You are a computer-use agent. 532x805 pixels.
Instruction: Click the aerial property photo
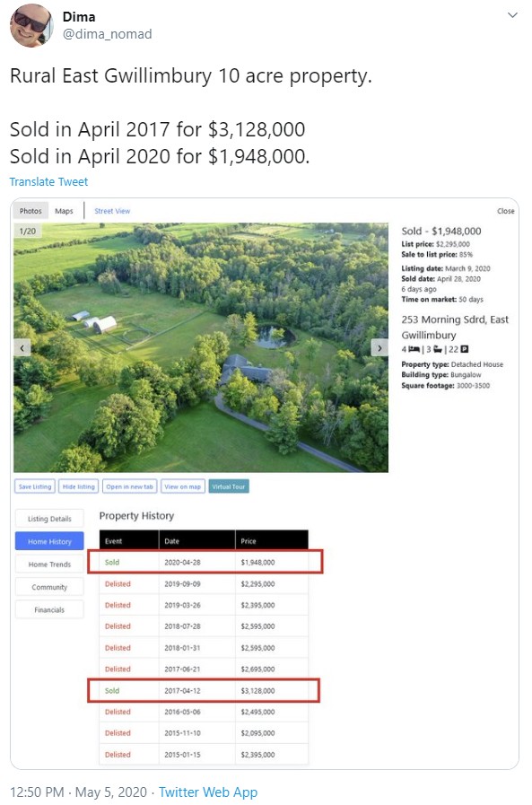201,347
